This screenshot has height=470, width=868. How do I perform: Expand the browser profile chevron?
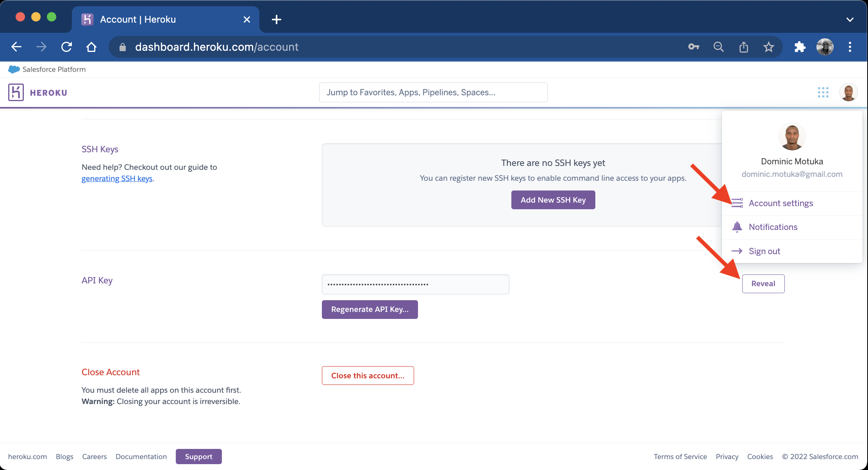pyautogui.click(x=850, y=20)
